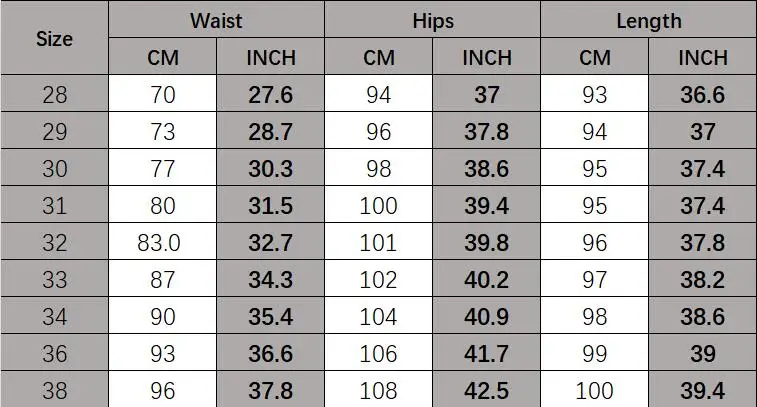Select size 30 row label

coord(55,168)
